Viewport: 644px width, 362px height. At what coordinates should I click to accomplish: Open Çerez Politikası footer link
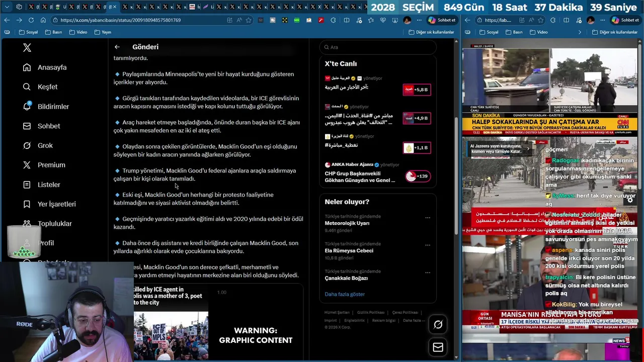point(405,312)
